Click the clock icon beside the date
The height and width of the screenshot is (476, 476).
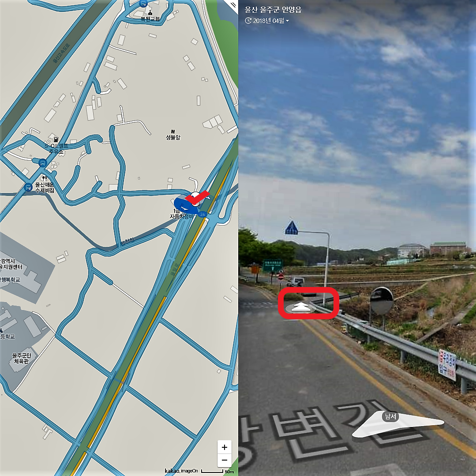(x=248, y=21)
